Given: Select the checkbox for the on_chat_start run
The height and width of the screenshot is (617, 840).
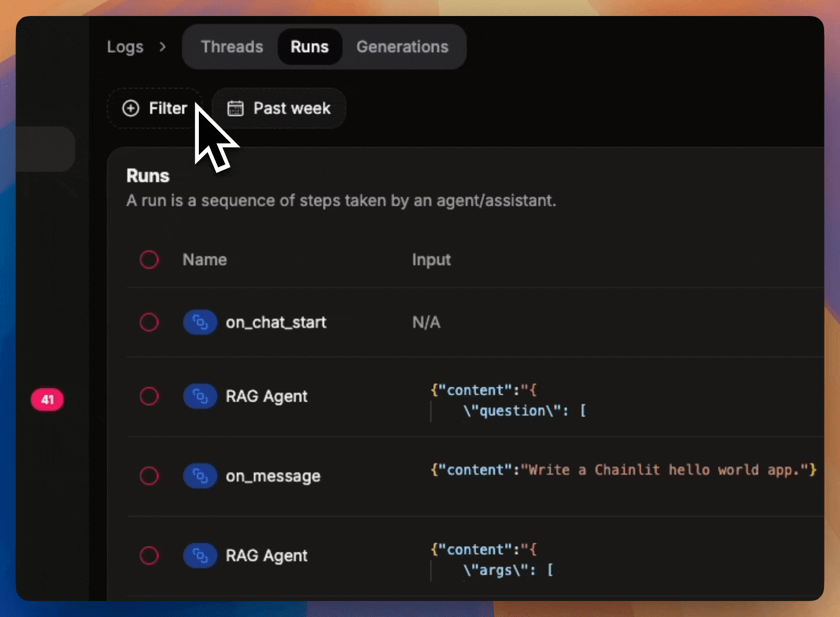Looking at the screenshot, I should (149, 322).
